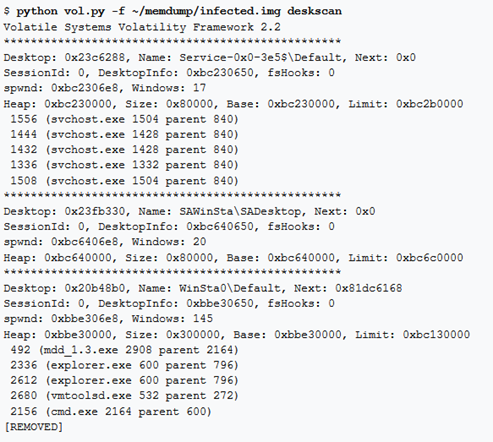Click the 'Windows: 17' count text
This screenshot has height=442, width=493.
169,88
